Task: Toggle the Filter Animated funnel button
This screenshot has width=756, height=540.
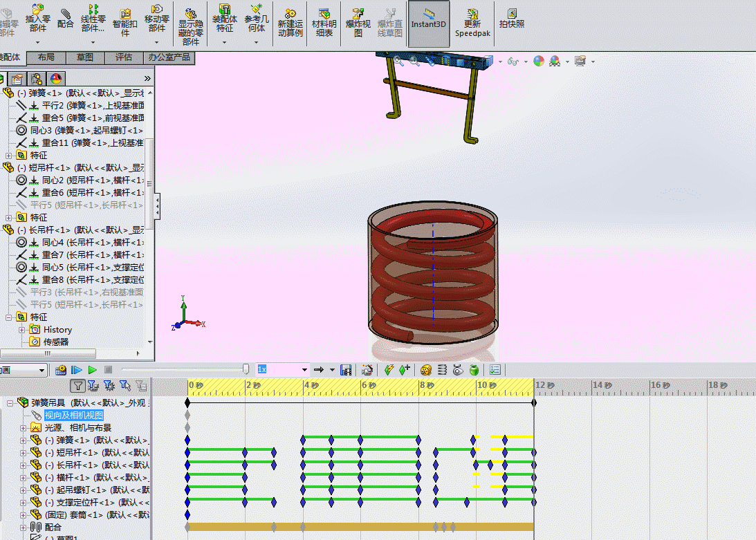Action: [x=93, y=385]
